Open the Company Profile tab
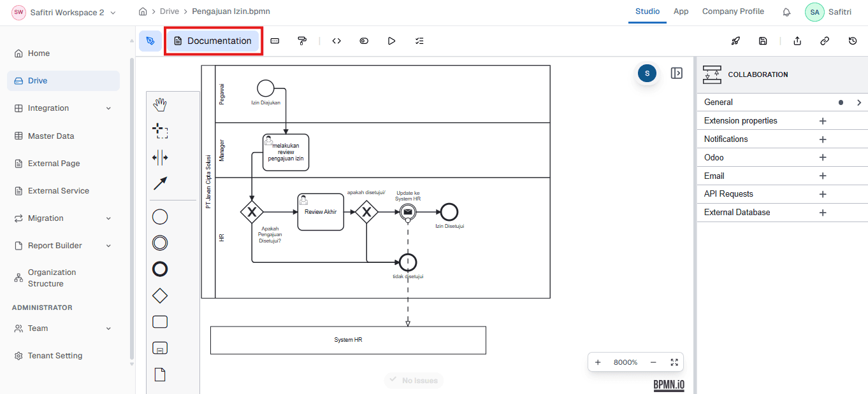Viewport: 868px width, 394px height. [x=733, y=11]
